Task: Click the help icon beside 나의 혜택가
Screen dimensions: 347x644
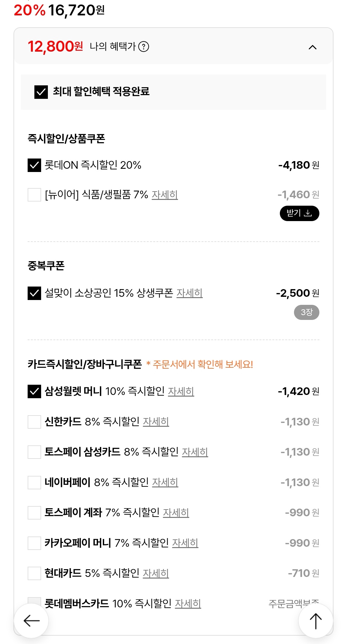Action: pyautogui.click(x=144, y=47)
